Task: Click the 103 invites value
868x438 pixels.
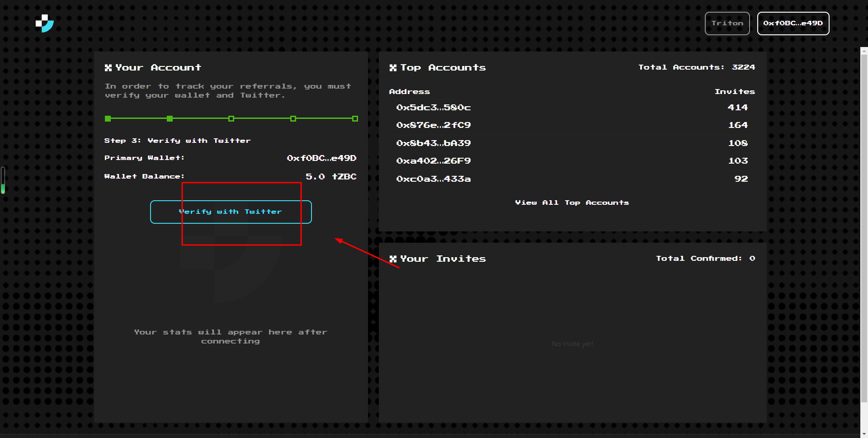Action: 737,161
